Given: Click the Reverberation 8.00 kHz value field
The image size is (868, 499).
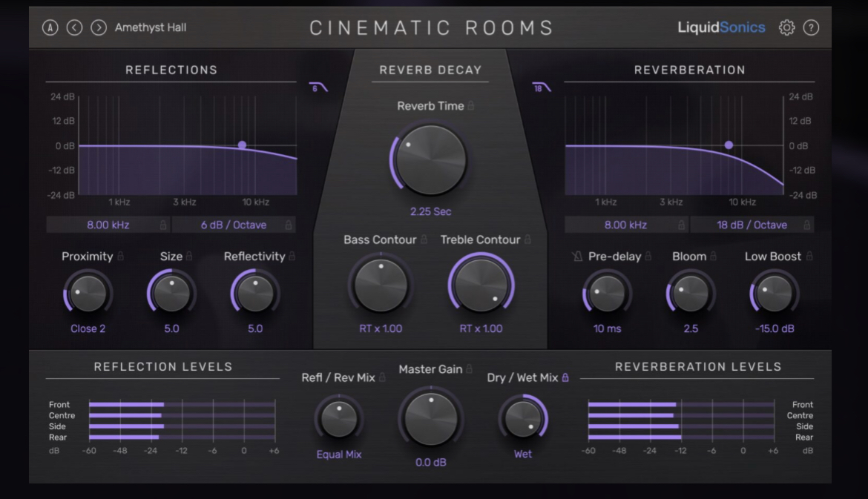Looking at the screenshot, I should 625,225.
